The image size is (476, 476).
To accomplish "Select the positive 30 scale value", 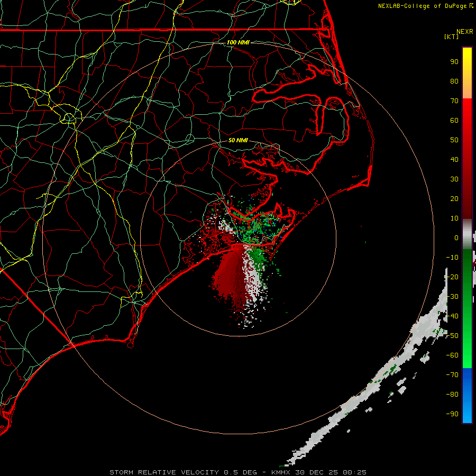I will coord(454,179).
